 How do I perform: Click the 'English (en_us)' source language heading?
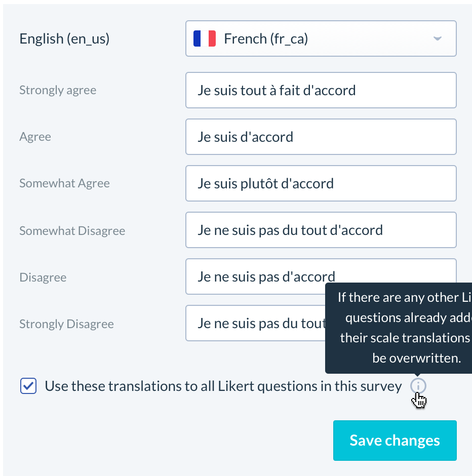click(x=64, y=39)
